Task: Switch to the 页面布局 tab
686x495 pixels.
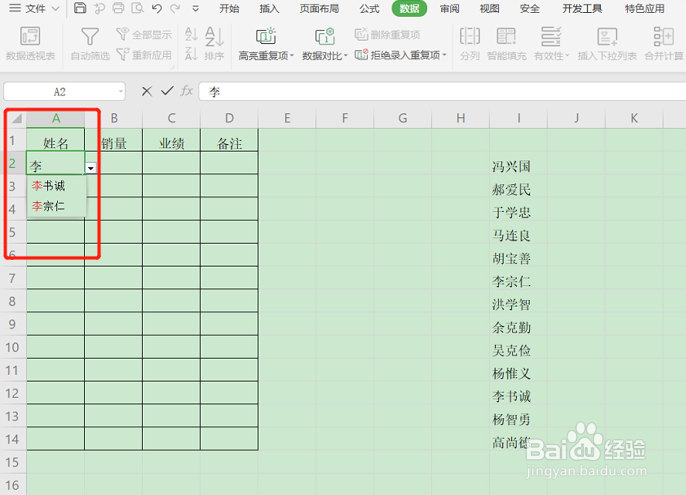Action: click(x=319, y=8)
